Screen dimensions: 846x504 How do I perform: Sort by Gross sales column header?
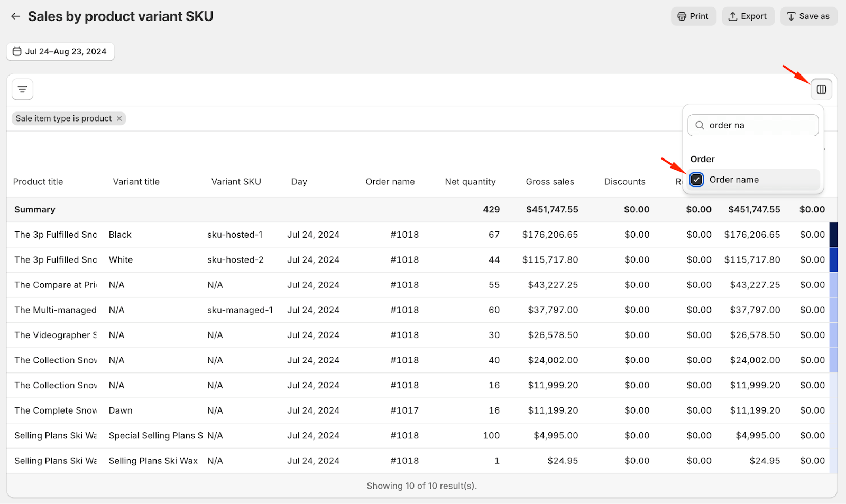pyautogui.click(x=549, y=182)
